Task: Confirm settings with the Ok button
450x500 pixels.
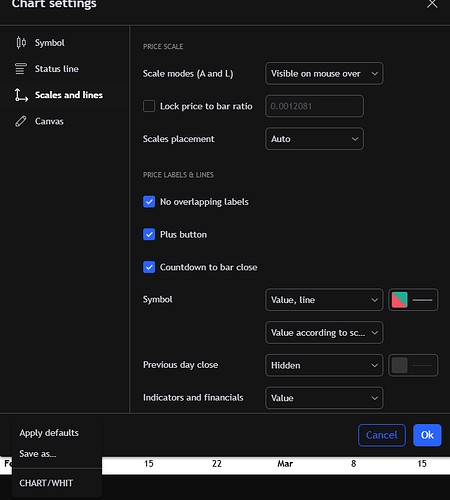Action: click(x=427, y=435)
